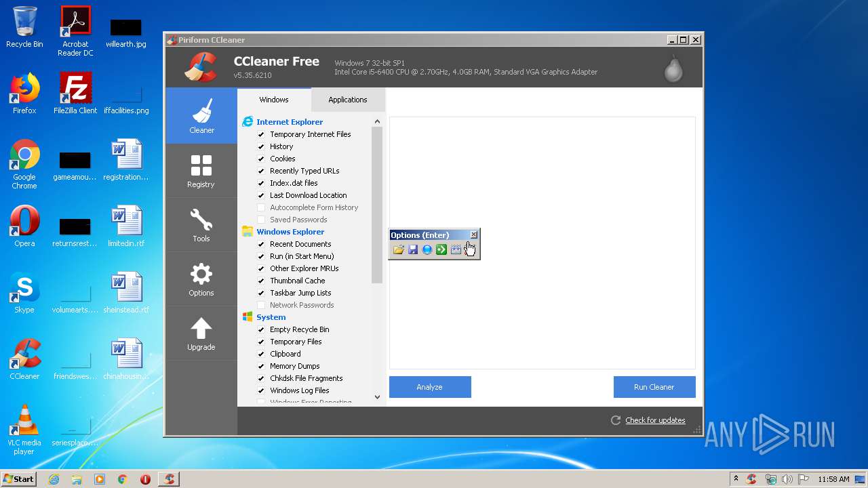Show hidden system tray icons arrow
Image resolution: width=868 pixels, height=488 pixels.
click(x=736, y=479)
